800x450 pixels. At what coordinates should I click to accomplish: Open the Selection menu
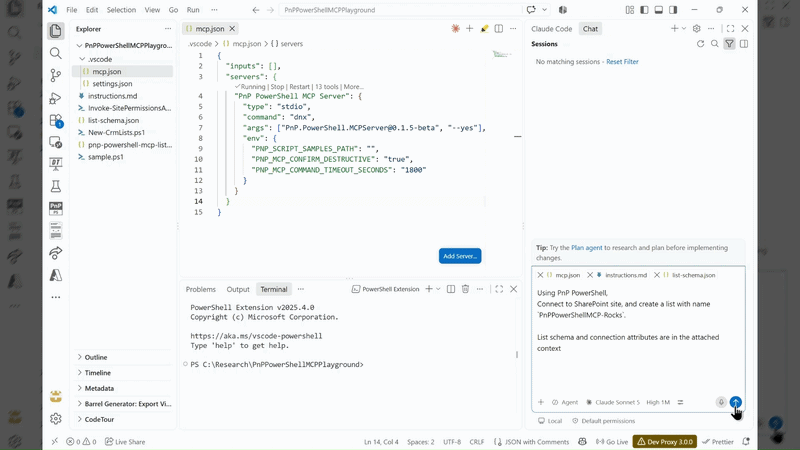pyautogui.click(x=121, y=10)
